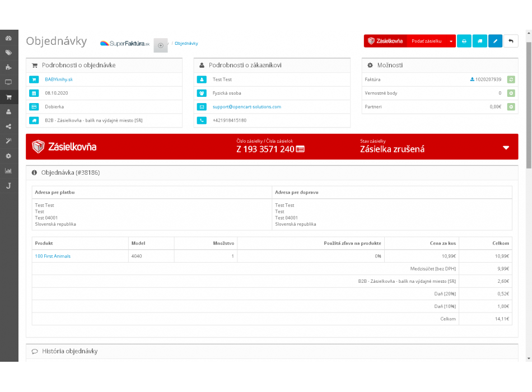This screenshot has height=392, width=532.
Task: Click the payment icon beside Dobierka
Action: [34, 106]
